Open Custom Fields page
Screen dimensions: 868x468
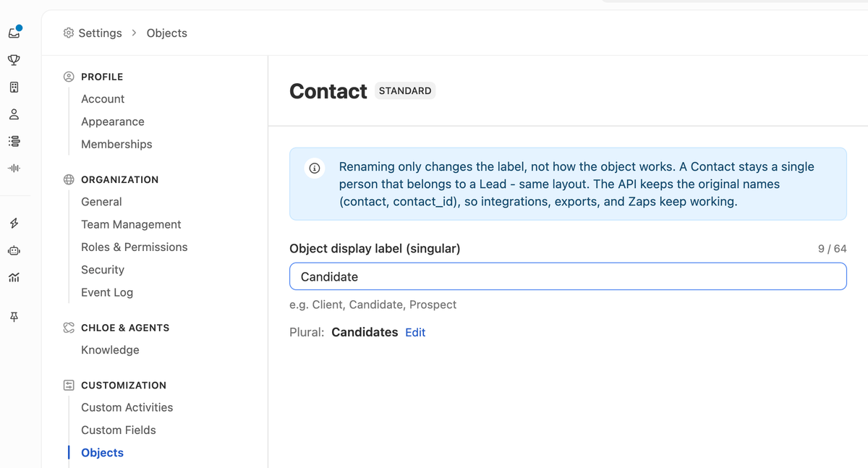(x=119, y=430)
